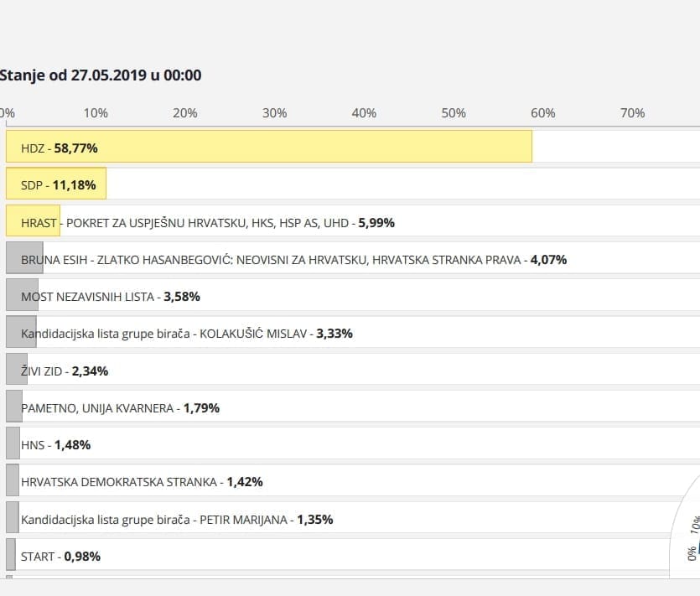The height and width of the screenshot is (596, 700).
Task: Click the HNS 1,48% result bar
Action: [x=55, y=444]
